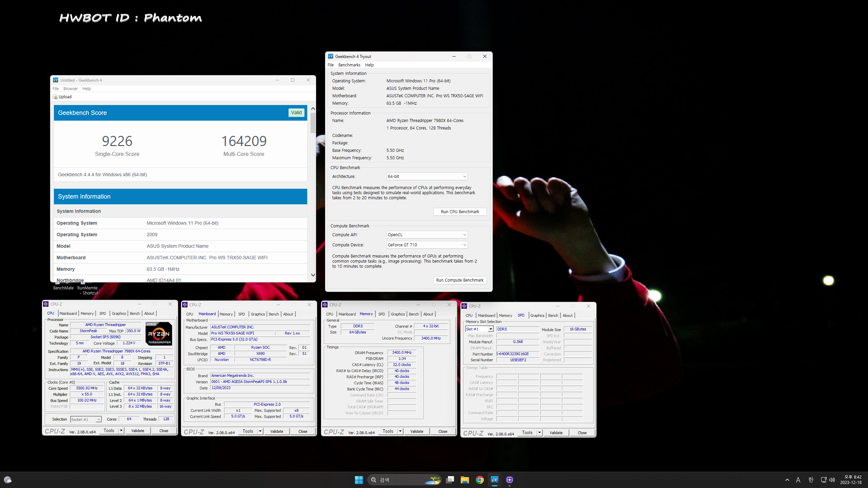
Task: Click the volume speaker tray icon
Action: [832, 480]
